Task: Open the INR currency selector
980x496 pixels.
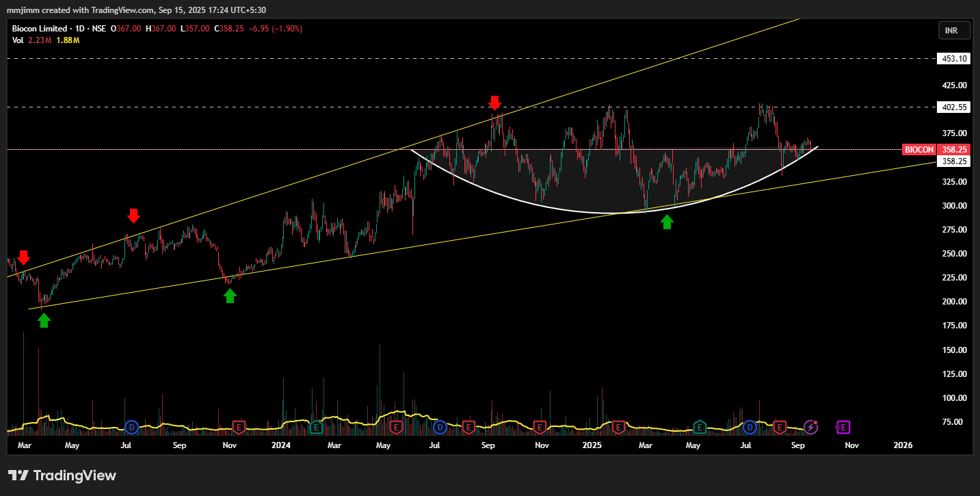Action: [955, 31]
